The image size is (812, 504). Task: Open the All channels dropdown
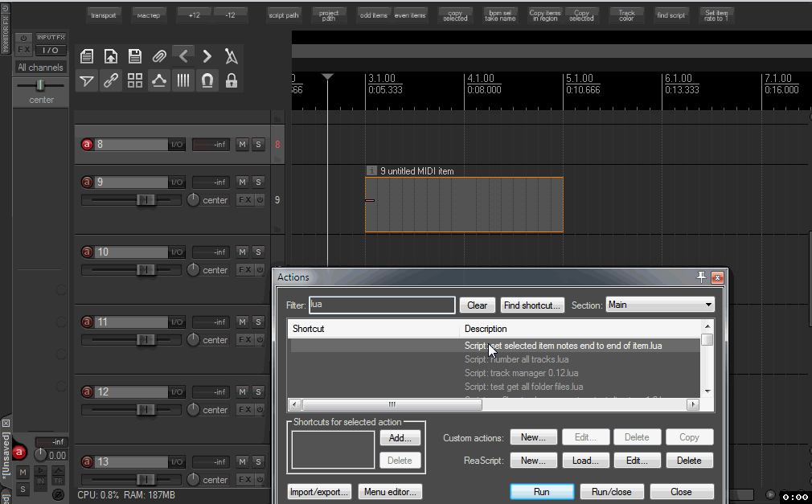tap(40, 68)
